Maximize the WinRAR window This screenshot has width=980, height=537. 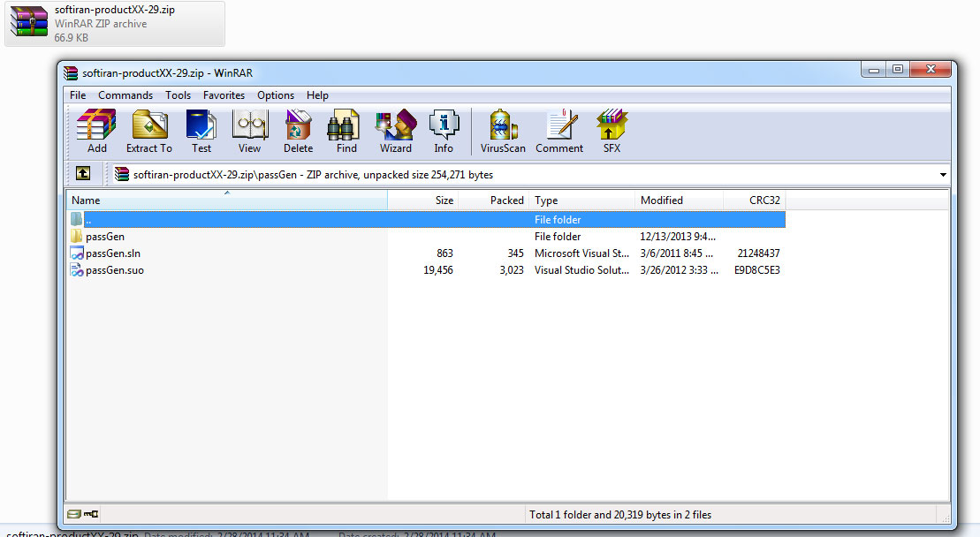pyautogui.click(x=898, y=69)
